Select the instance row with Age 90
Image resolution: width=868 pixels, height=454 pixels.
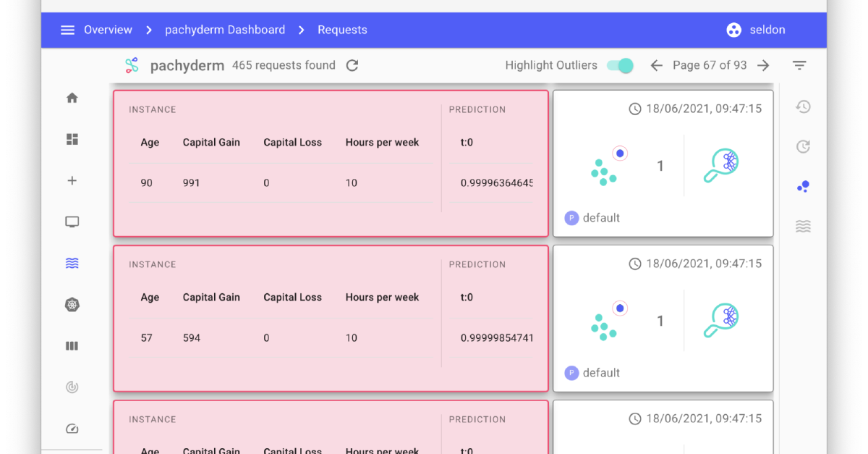[281, 183]
